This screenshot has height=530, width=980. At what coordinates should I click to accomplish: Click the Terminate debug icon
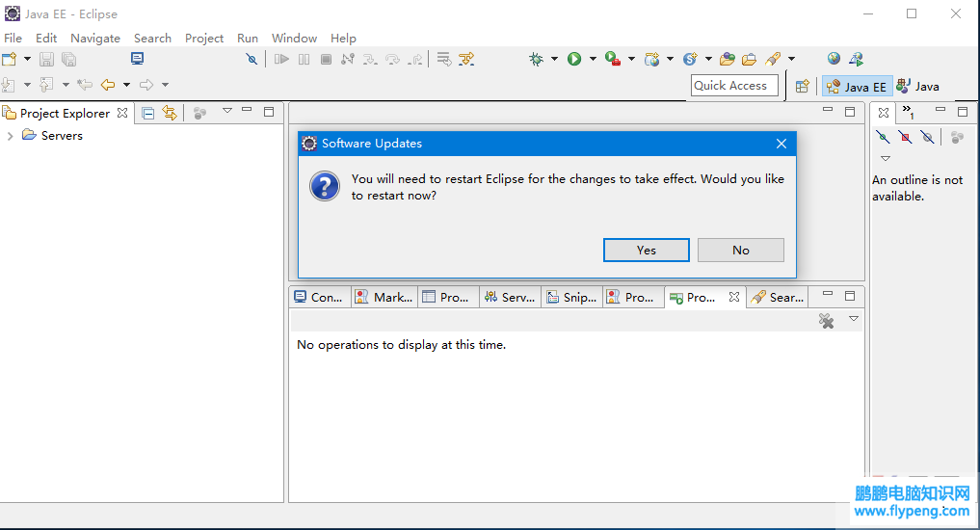coord(326,60)
